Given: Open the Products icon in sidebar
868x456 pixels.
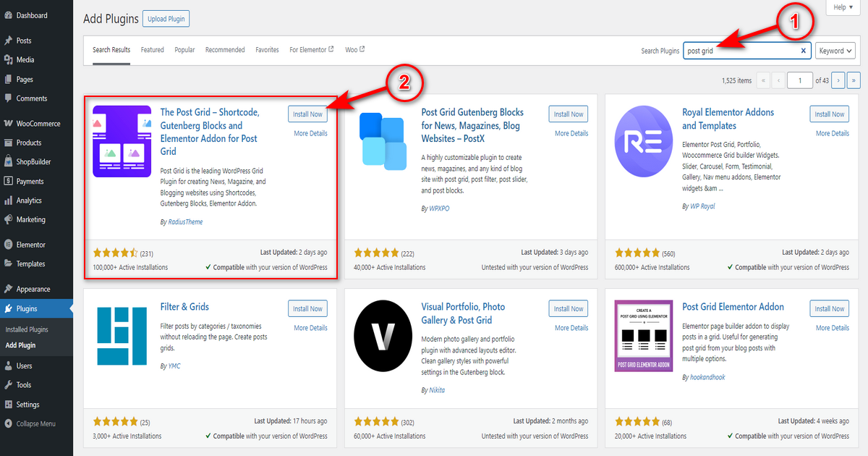Looking at the screenshot, I should point(8,143).
